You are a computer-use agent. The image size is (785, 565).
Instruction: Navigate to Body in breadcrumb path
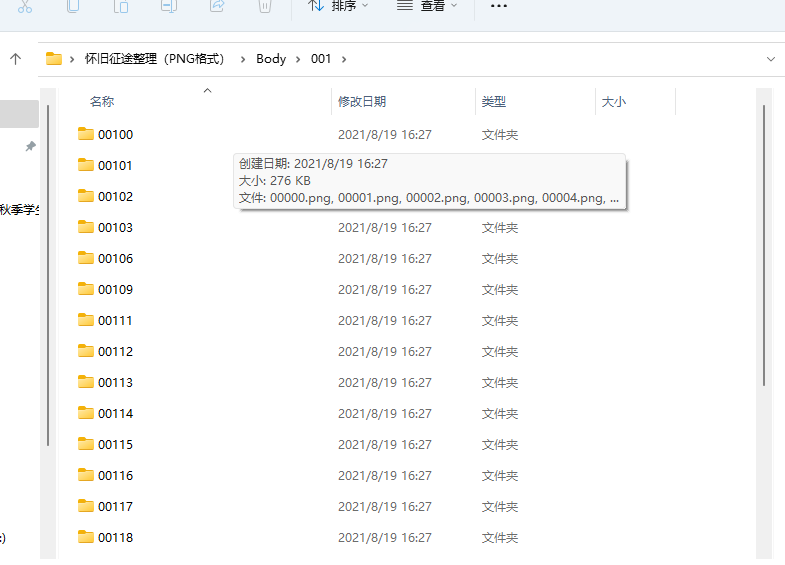[x=271, y=59]
